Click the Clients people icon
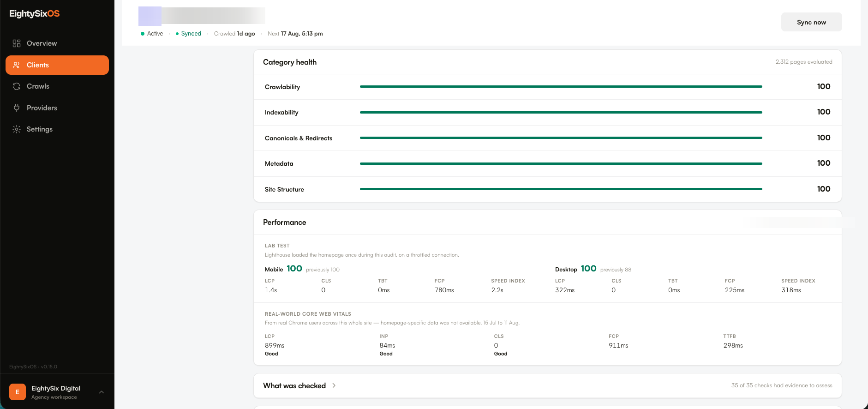Image resolution: width=868 pixels, height=409 pixels. tap(17, 65)
